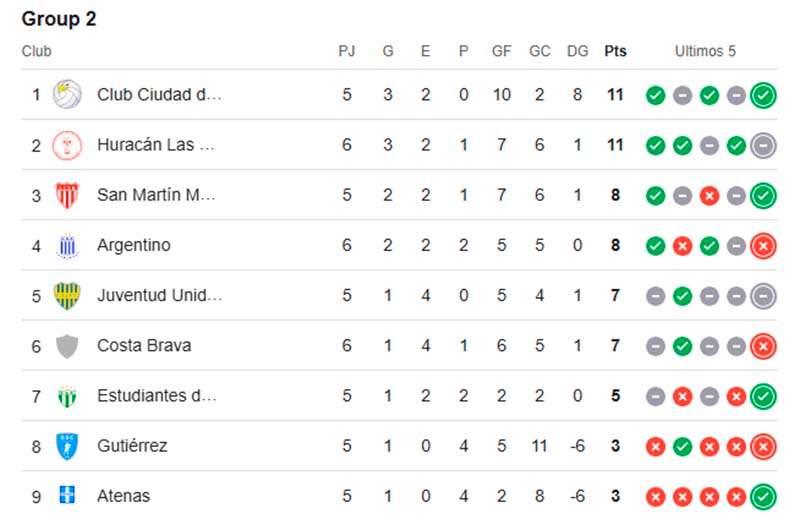Click the Argentino blue striped crest

point(67,245)
